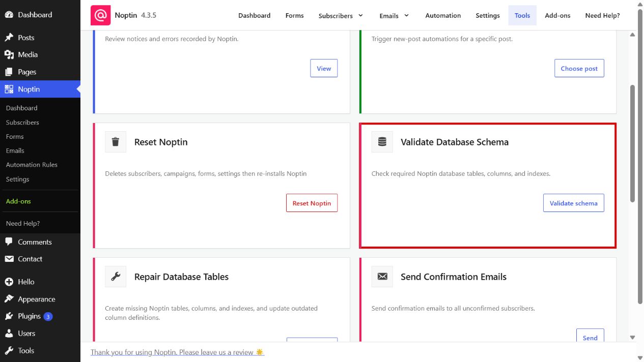Screen dimensions: 644x362
Task: Open Forms submenu item in sidebar
Action: [15, 136]
